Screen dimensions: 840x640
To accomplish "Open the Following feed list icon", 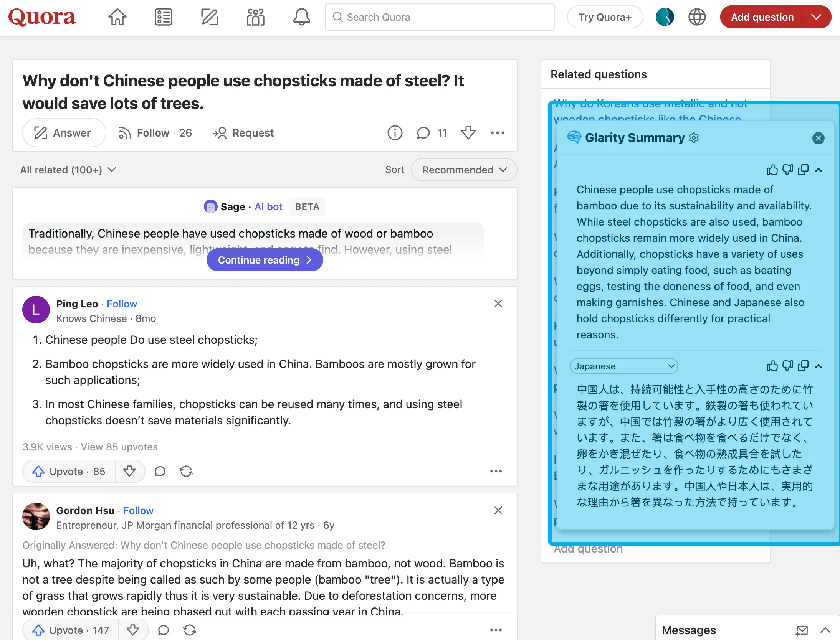I will pyautogui.click(x=163, y=17).
